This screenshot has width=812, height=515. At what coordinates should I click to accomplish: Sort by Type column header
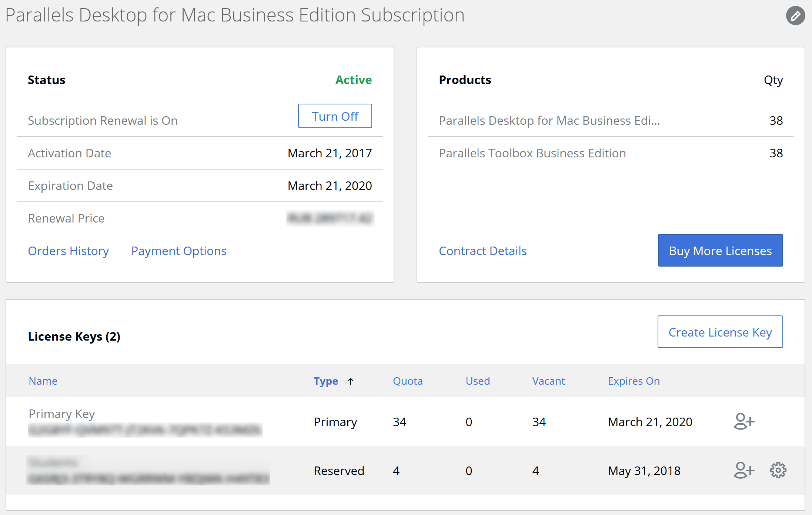(325, 381)
